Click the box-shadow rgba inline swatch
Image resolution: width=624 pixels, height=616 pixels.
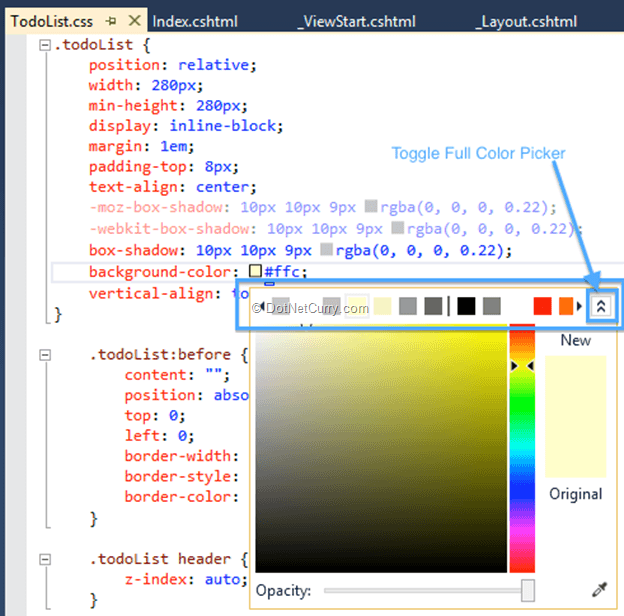click(326, 250)
